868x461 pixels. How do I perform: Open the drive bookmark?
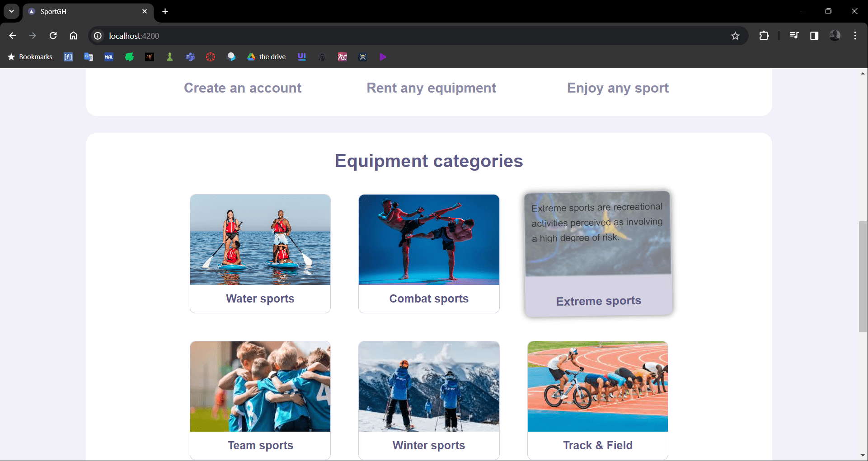pyautogui.click(x=267, y=57)
